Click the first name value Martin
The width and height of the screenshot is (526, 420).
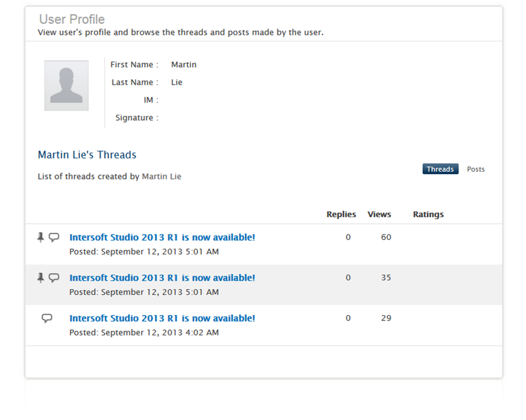click(184, 64)
